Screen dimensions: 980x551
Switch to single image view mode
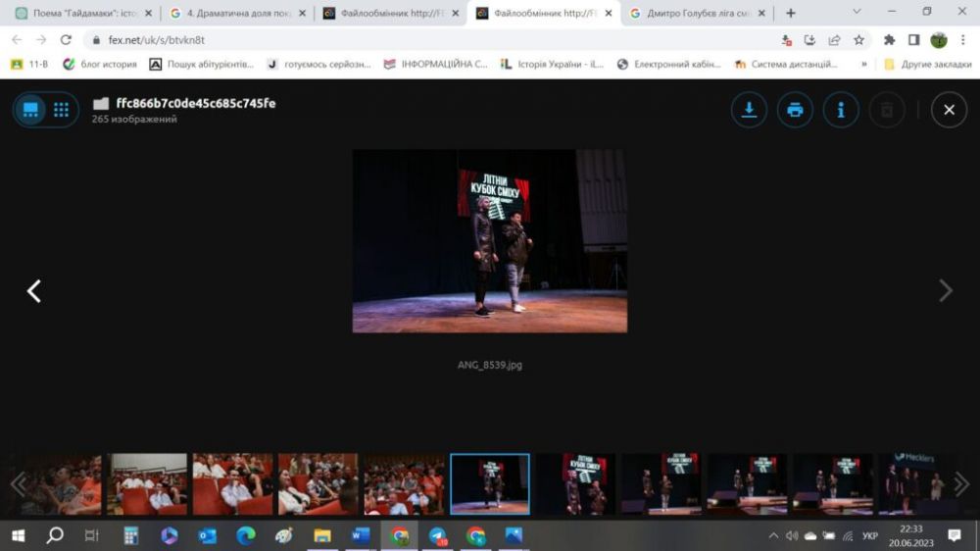[x=30, y=110]
